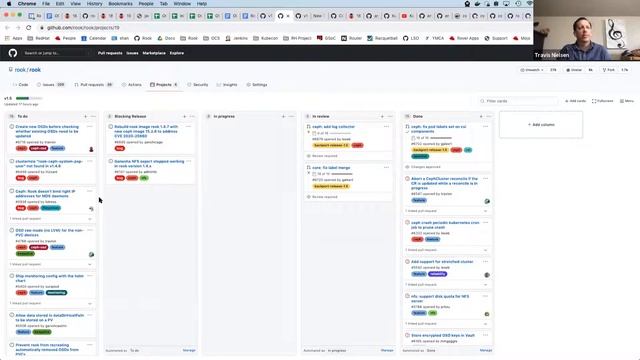Open 'Store encrypted OSD keys in Vault' issue
The width and height of the screenshot is (640, 360).
[x=443, y=336]
